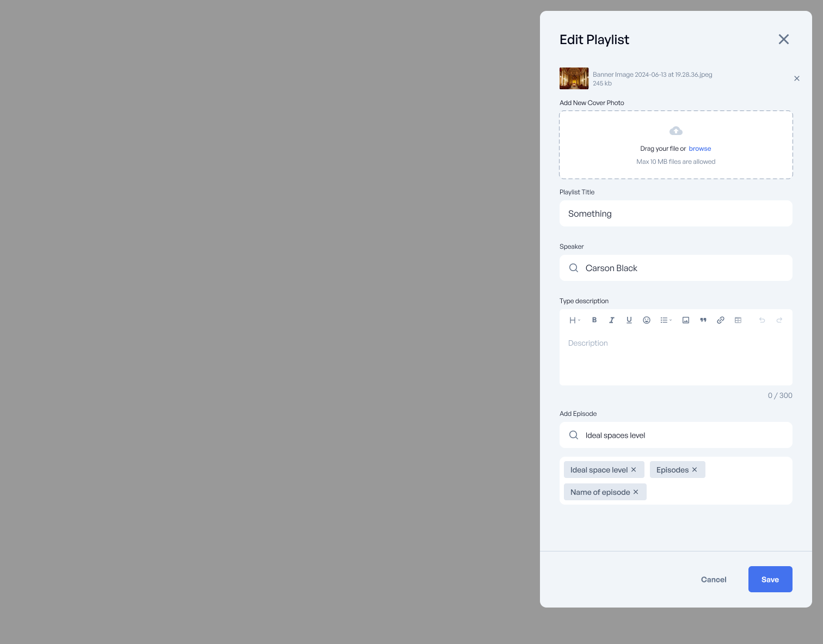Remove the 'Episodes' tag

tap(695, 470)
